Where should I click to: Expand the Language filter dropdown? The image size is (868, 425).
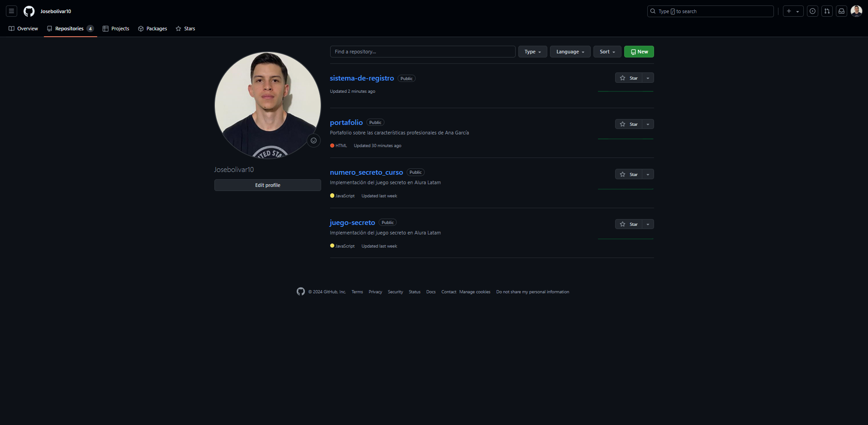click(x=570, y=52)
